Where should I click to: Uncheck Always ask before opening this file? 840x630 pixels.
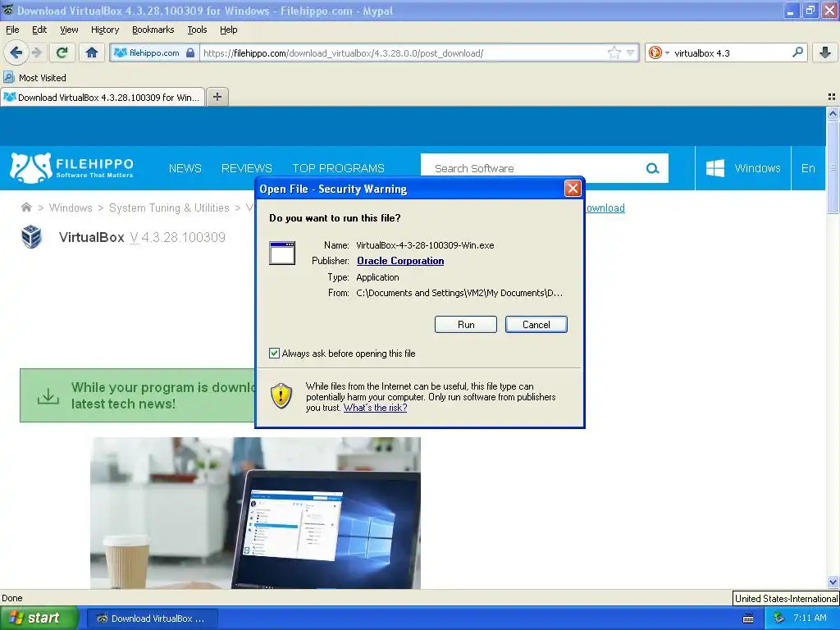click(x=274, y=354)
